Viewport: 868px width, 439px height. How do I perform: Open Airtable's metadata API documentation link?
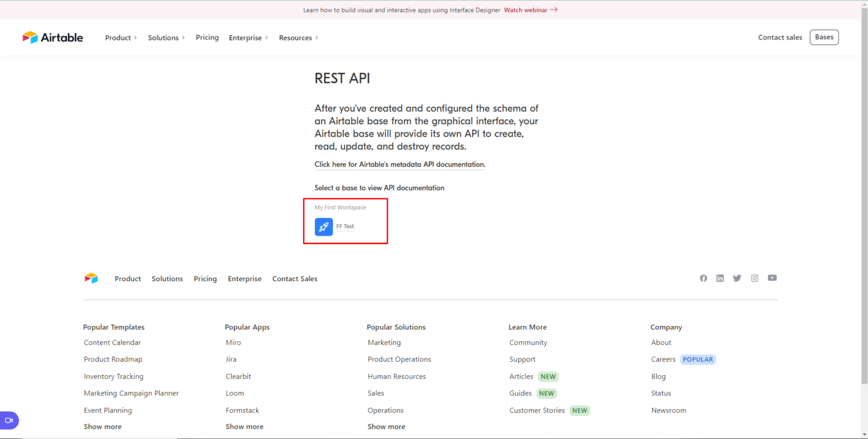pyautogui.click(x=400, y=164)
